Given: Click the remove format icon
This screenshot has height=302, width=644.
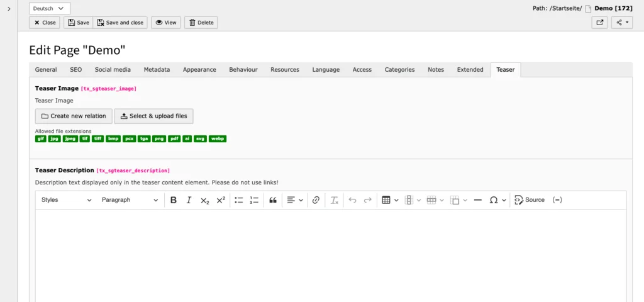Looking at the screenshot, I should [335, 200].
